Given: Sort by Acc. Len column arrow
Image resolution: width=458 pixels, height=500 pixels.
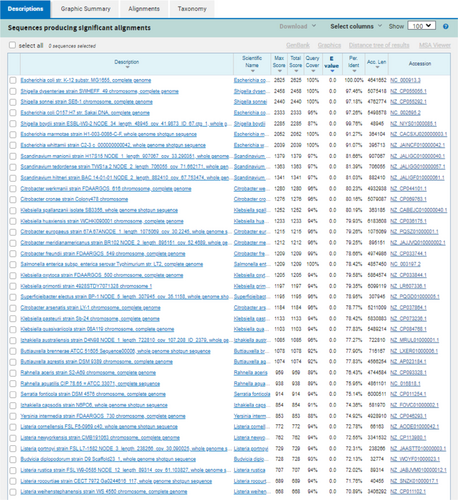Looking at the screenshot, I should [377, 67].
